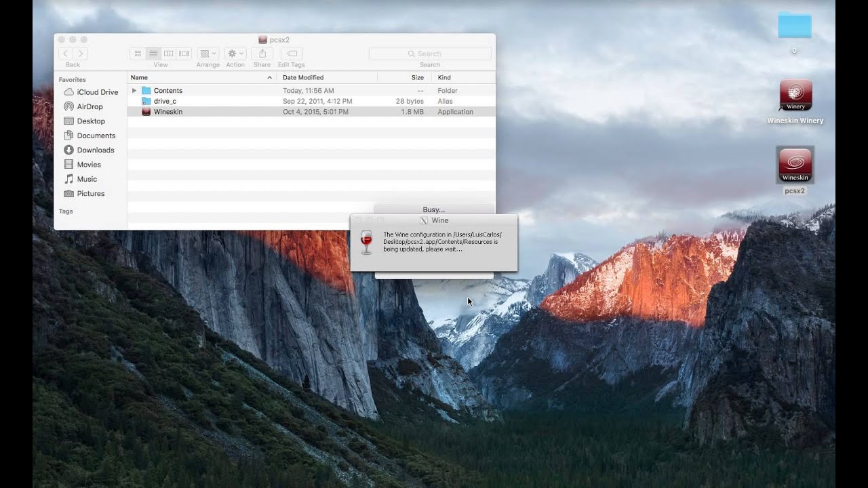This screenshot has width=868, height=488.
Task: Sort by Date Modified column header
Action: coord(303,77)
